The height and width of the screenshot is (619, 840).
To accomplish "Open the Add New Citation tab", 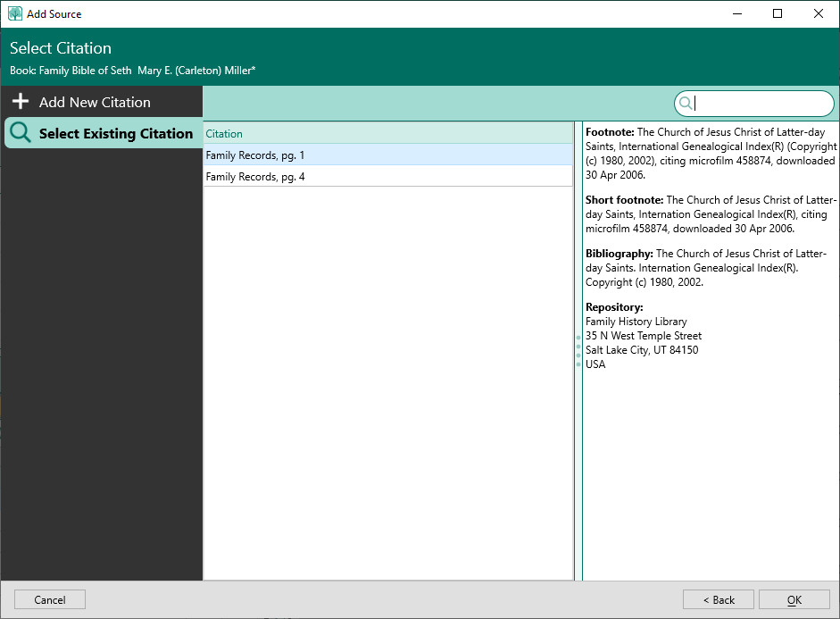I will 95,102.
